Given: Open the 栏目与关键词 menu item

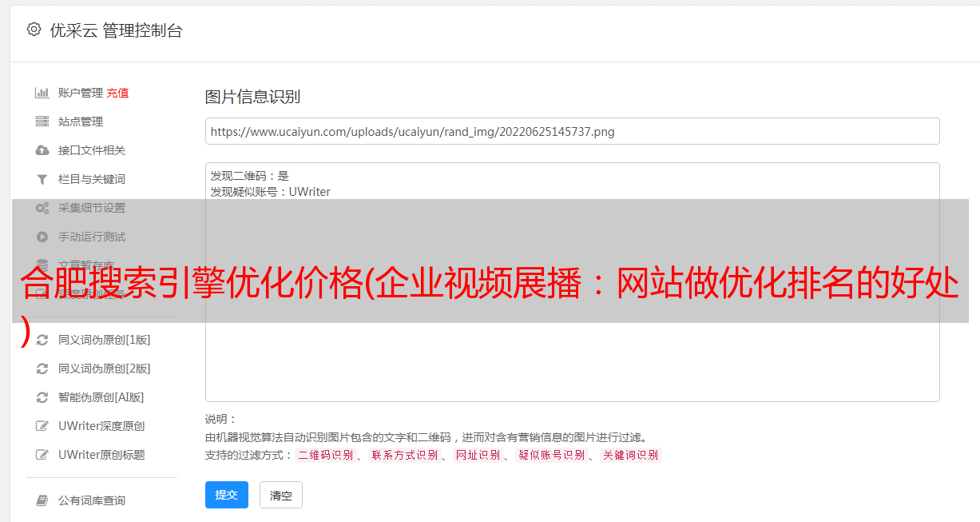Looking at the screenshot, I should point(92,179).
